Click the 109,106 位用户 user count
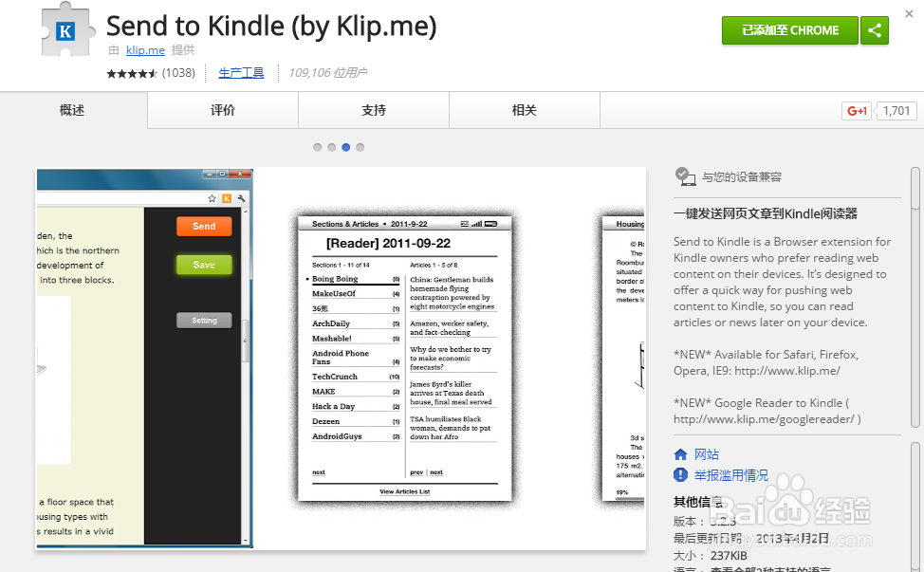This screenshot has width=924, height=572. pyautogui.click(x=327, y=73)
